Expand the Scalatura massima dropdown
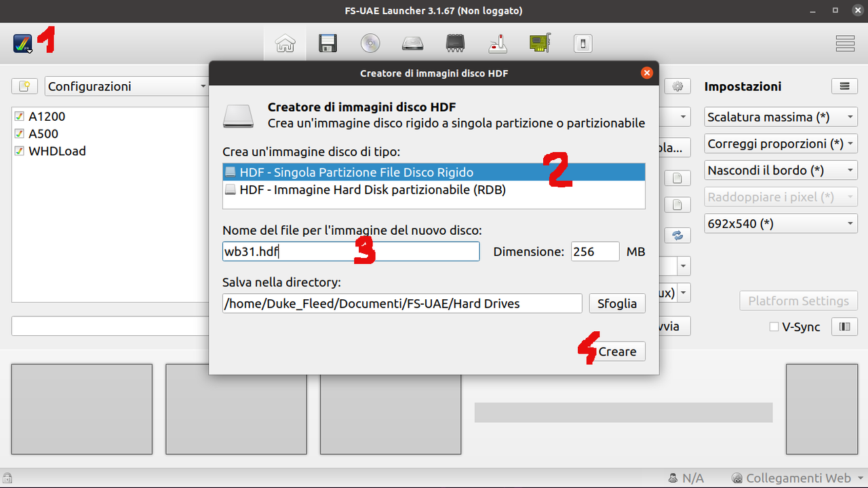The width and height of the screenshot is (868, 488). coord(781,117)
